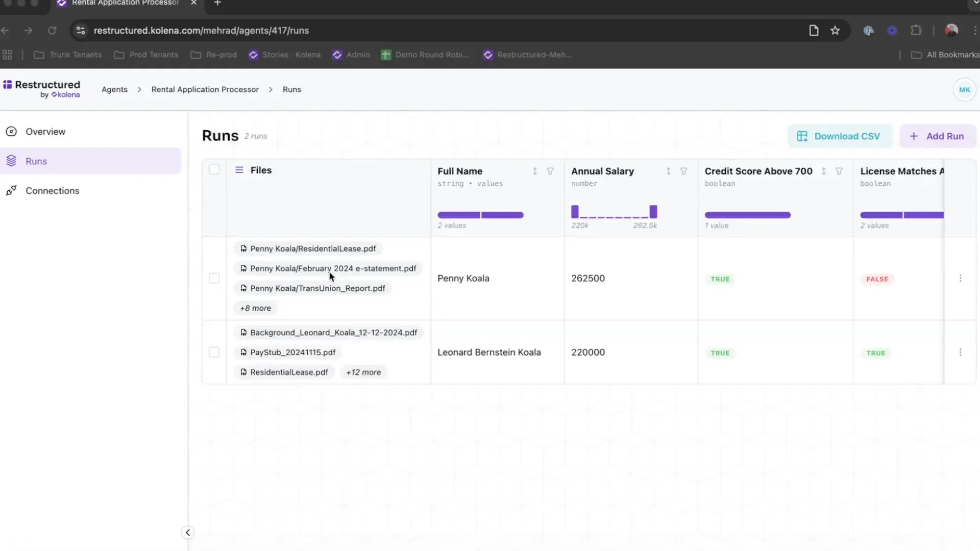
Task: Click the Add Run button
Action: (937, 136)
